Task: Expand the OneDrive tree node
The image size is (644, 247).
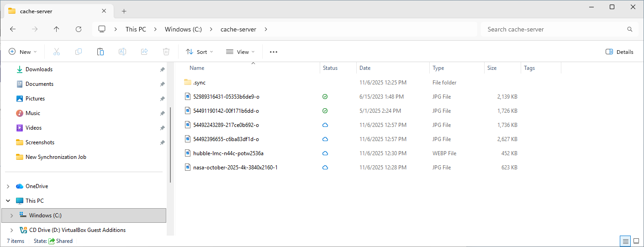Action: point(8,186)
